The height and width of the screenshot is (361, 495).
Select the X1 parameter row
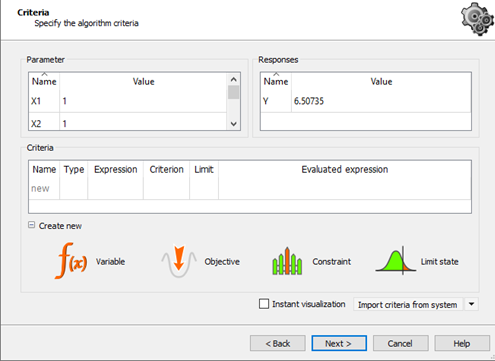pyautogui.click(x=128, y=101)
